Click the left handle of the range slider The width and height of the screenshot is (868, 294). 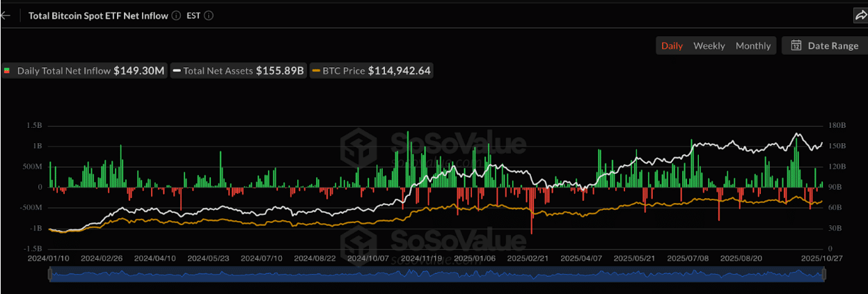pyautogui.click(x=49, y=275)
